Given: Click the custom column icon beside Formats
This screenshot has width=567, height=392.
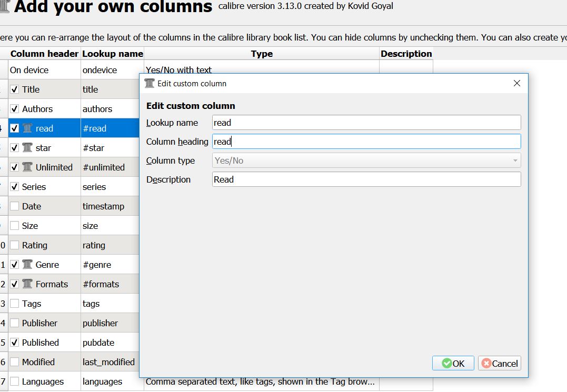Looking at the screenshot, I should [x=27, y=284].
